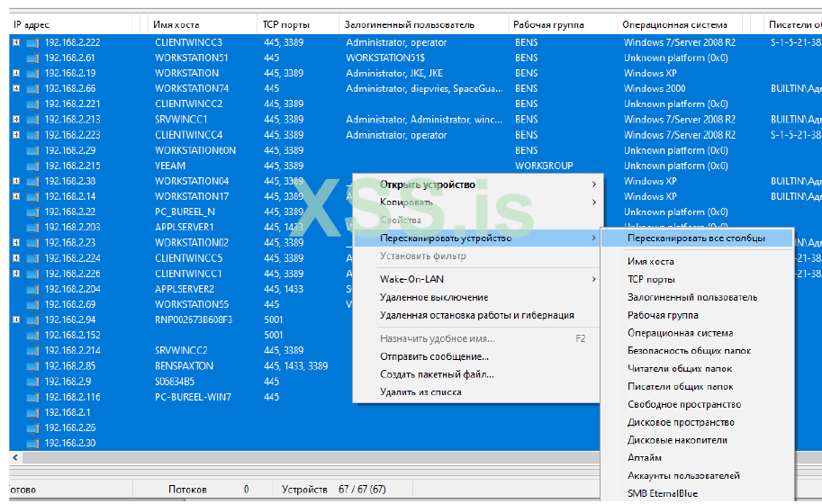Sort by 'IP адрес' column header
Screen dimensions: 822x504
(x=71, y=24)
